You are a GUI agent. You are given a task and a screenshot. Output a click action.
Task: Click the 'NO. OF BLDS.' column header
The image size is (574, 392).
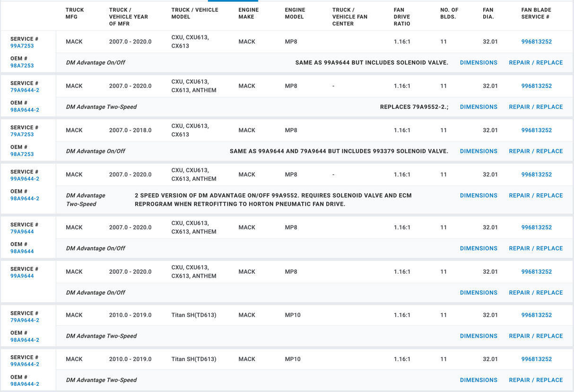tap(449, 13)
